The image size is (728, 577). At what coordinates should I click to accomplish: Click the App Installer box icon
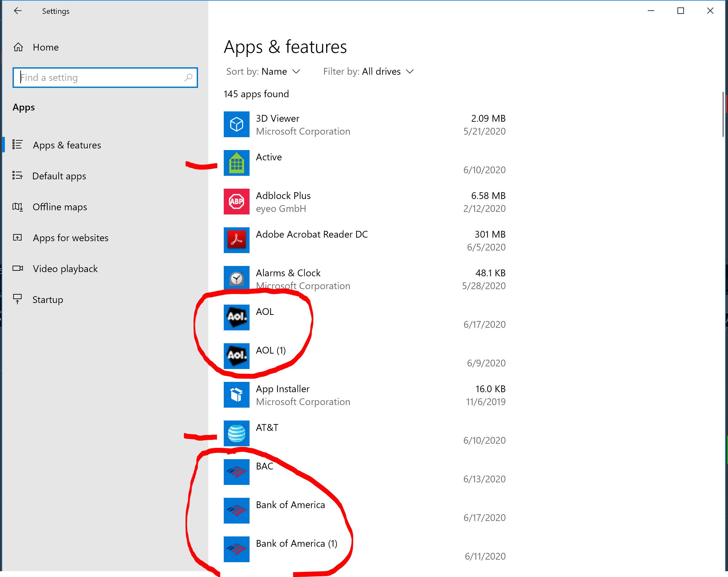(236, 394)
